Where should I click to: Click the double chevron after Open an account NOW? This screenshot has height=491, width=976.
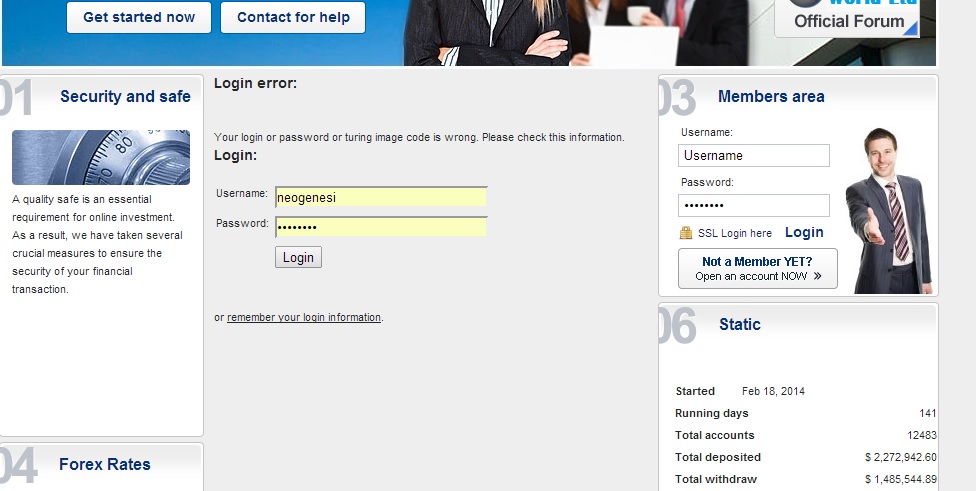[817, 276]
